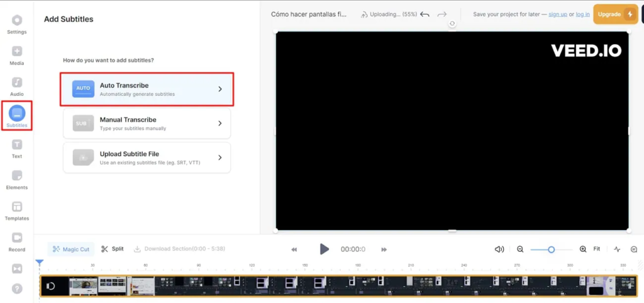644x303 pixels.
Task: Play the video preview
Action: pyautogui.click(x=324, y=249)
